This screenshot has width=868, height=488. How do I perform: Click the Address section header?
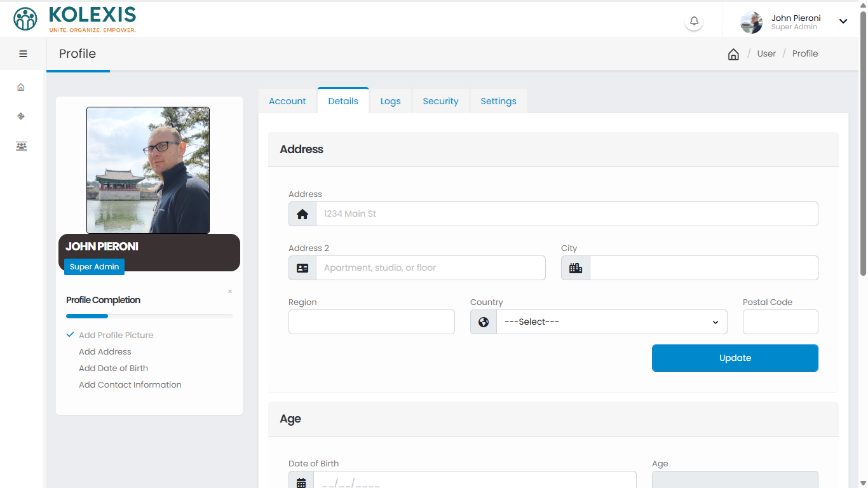pos(553,149)
